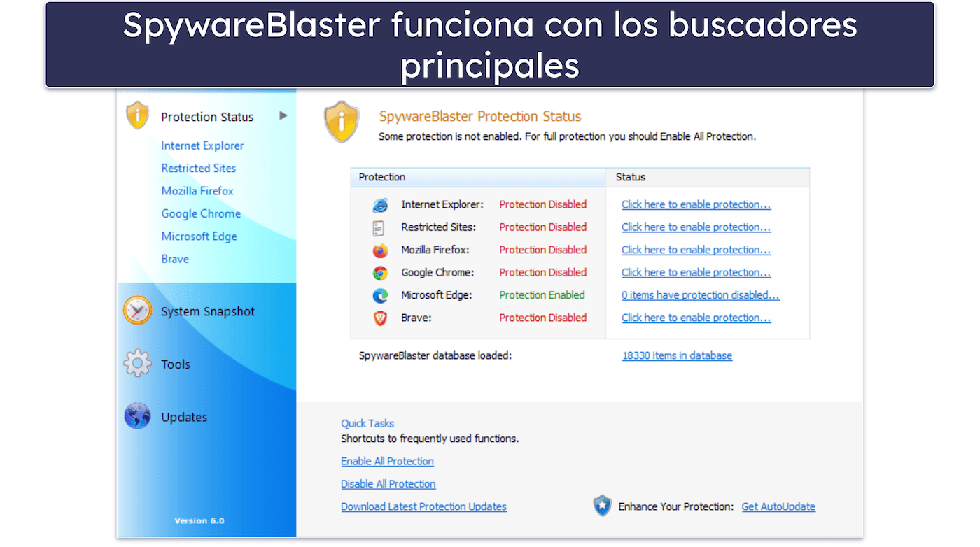Click the Restricted Sites document icon
Viewport: 980px width, 547px height.
(x=379, y=227)
